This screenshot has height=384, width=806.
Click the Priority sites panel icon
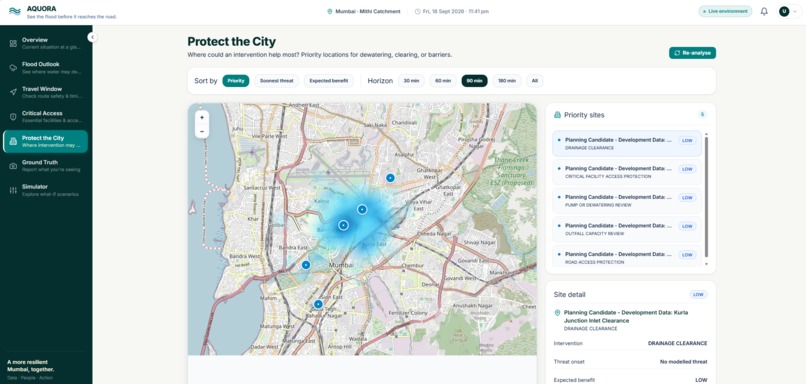click(557, 115)
